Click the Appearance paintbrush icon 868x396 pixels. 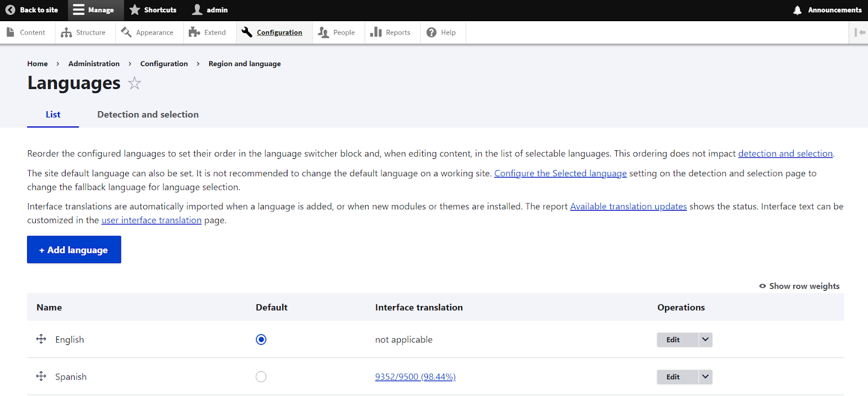(x=126, y=33)
